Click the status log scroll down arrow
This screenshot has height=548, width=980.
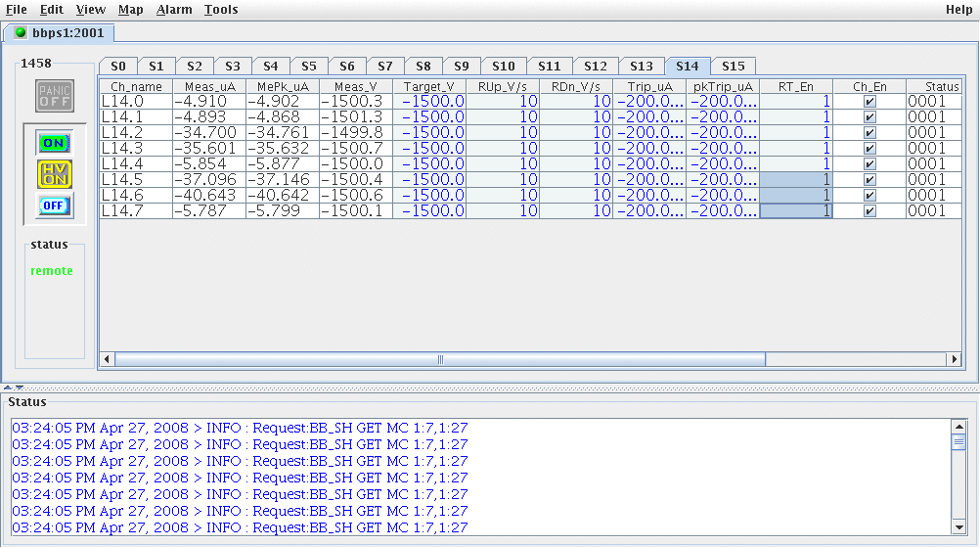(x=958, y=527)
